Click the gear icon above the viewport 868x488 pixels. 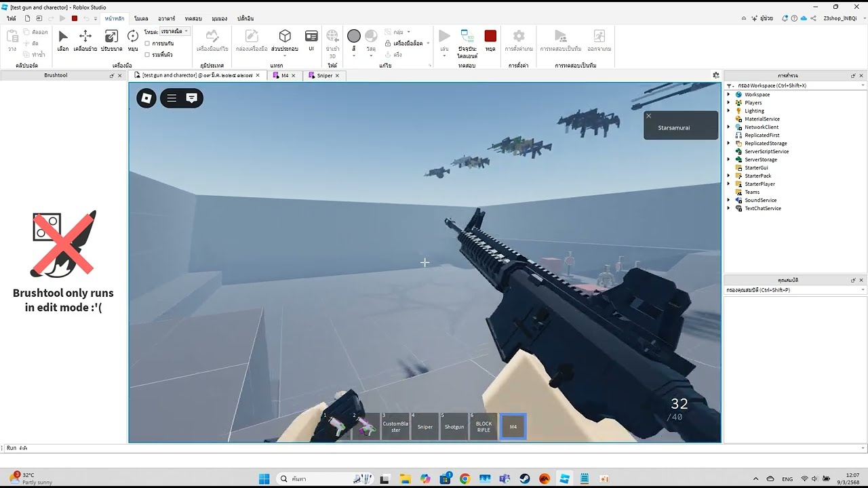pyautogui.click(x=715, y=75)
